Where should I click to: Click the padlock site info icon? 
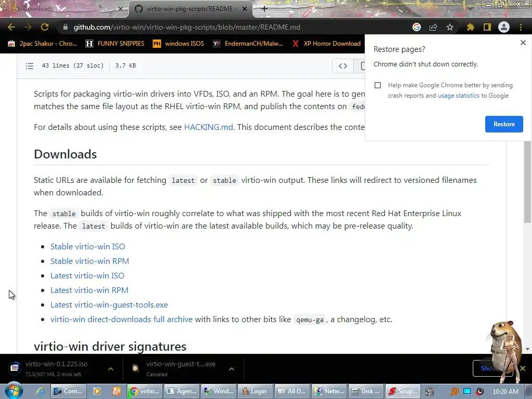(x=65, y=27)
